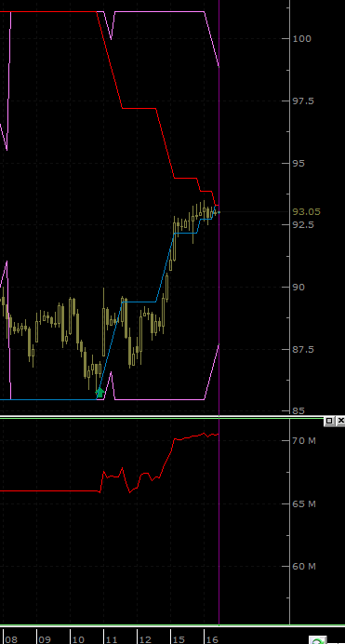Image resolution: width=345 pixels, height=644 pixels.
Task: Select the green up-arrow buy marker
Action: tap(100, 391)
